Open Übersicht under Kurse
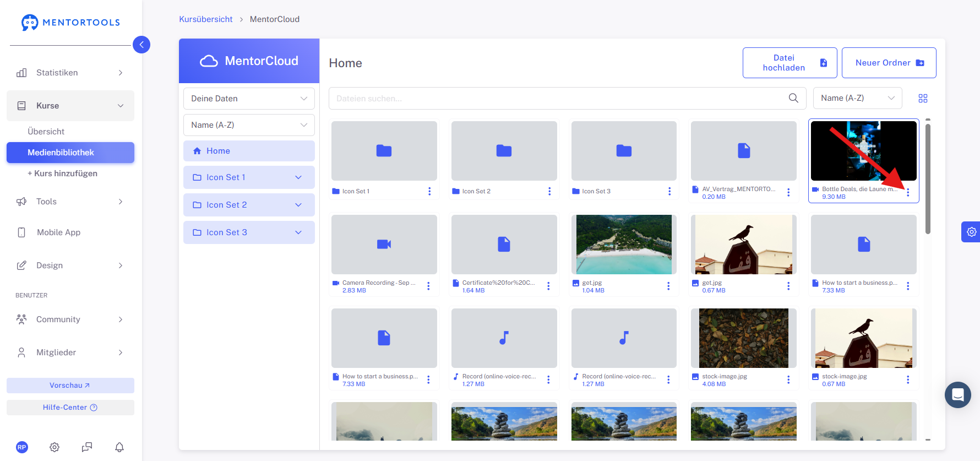 point(46,132)
